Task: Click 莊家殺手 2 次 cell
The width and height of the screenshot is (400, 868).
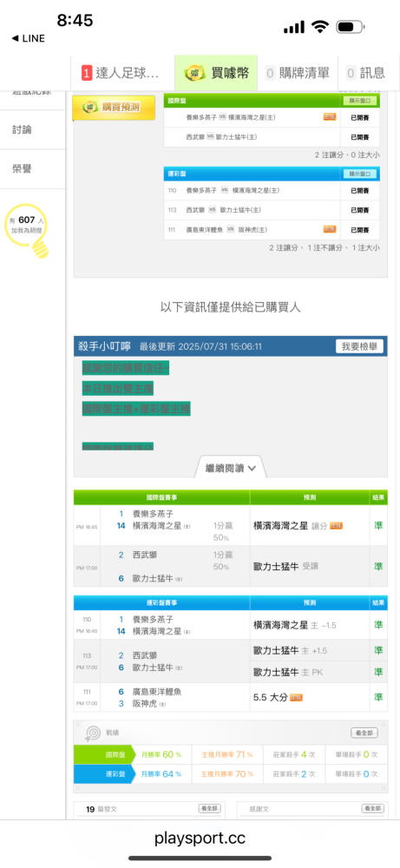Action: (x=294, y=774)
